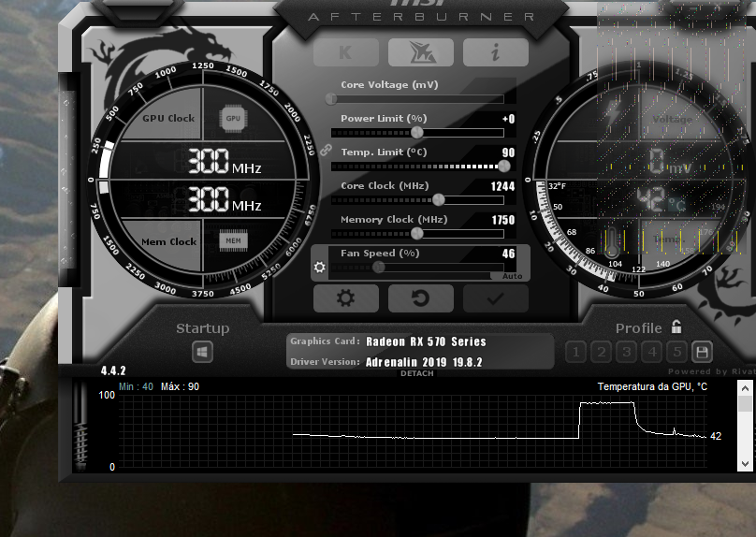The height and width of the screenshot is (537, 756).
Task: Click the Máx : 90 graph readout
Action: 180,386
